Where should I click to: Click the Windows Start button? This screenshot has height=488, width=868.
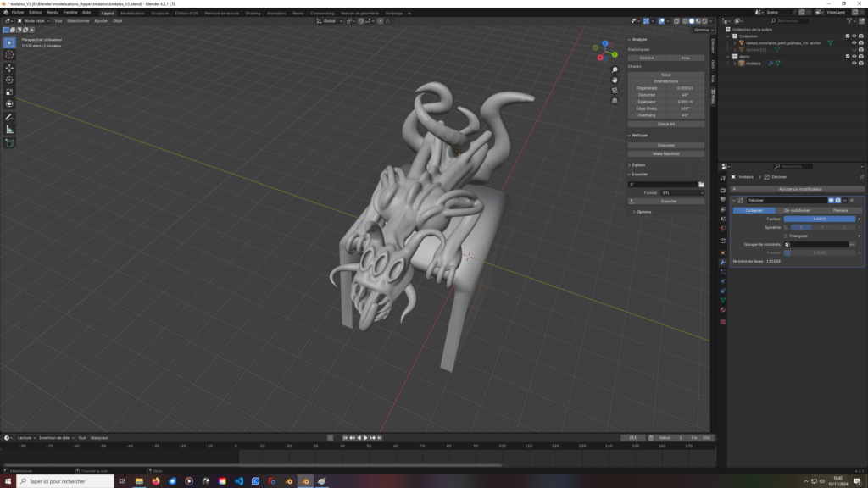click(x=8, y=481)
